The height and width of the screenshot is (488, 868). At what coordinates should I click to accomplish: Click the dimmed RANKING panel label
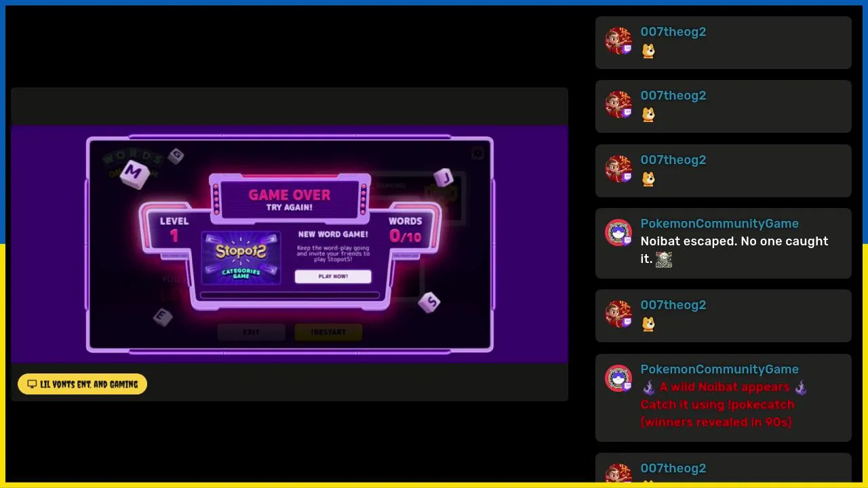point(391,185)
